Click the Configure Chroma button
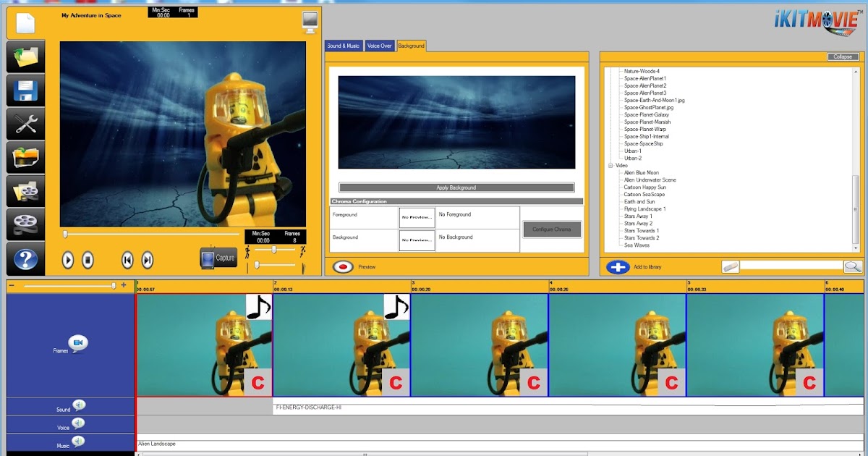This screenshot has height=456, width=868. (x=552, y=229)
